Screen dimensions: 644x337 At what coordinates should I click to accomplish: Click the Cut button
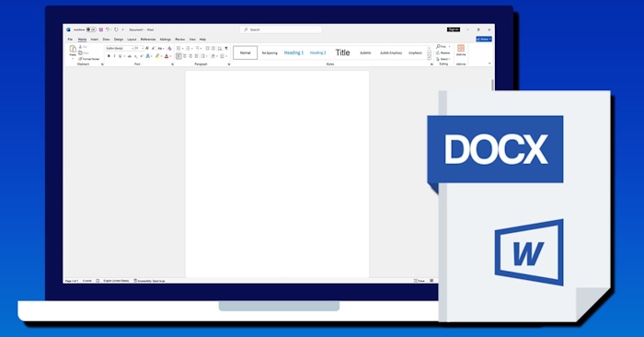(x=83, y=47)
